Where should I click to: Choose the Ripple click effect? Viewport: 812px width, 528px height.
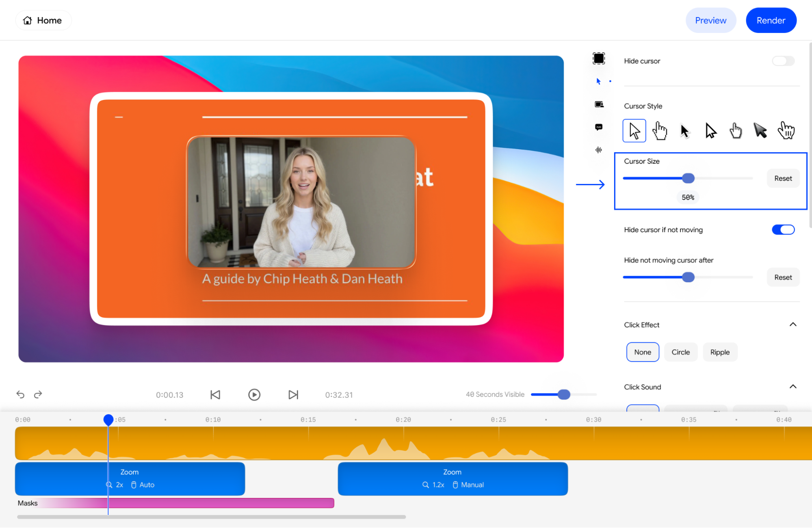pos(719,352)
